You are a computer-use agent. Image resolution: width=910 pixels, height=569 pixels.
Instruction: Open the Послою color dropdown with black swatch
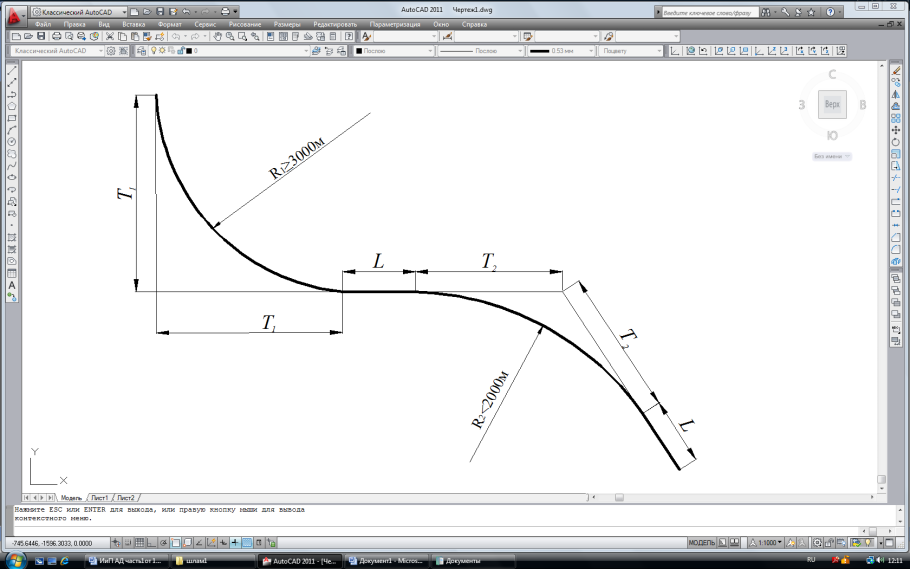pyautogui.click(x=390, y=50)
